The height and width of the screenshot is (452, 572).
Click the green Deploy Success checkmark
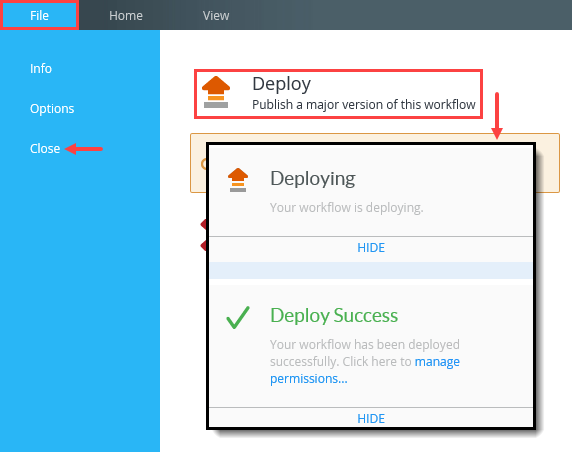[x=238, y=317]
